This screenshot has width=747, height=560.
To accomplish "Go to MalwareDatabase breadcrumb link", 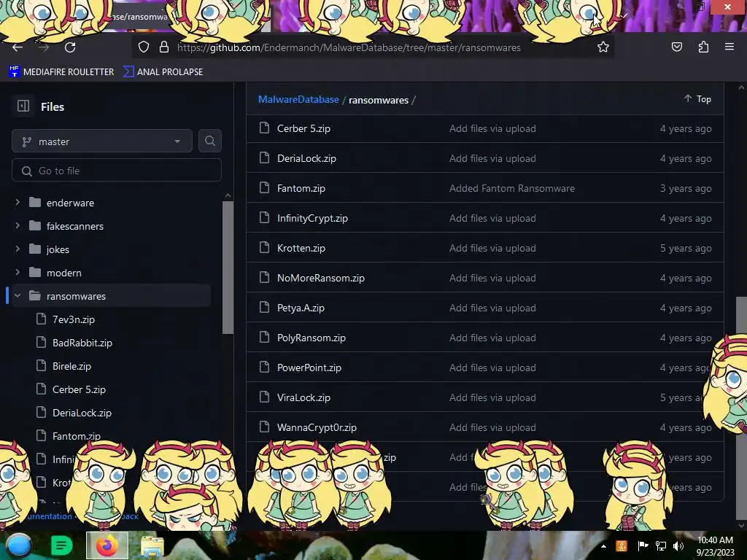I will (298, 99).
